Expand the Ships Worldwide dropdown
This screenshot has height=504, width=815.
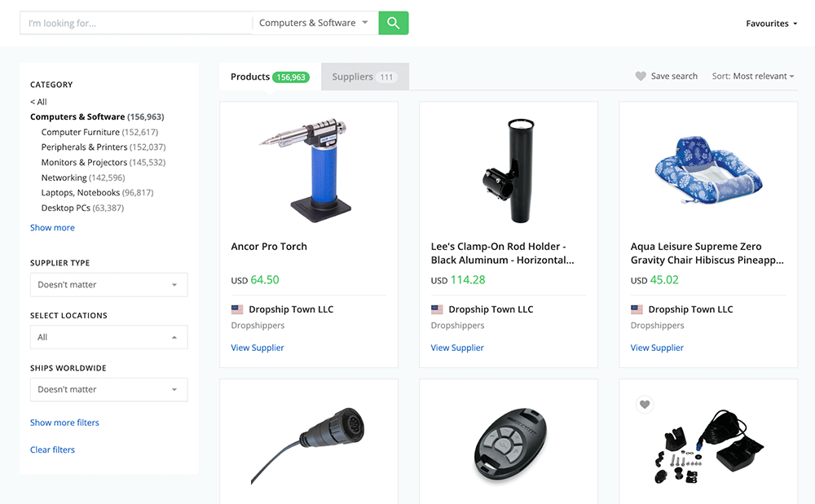click(x=108, y=389)
